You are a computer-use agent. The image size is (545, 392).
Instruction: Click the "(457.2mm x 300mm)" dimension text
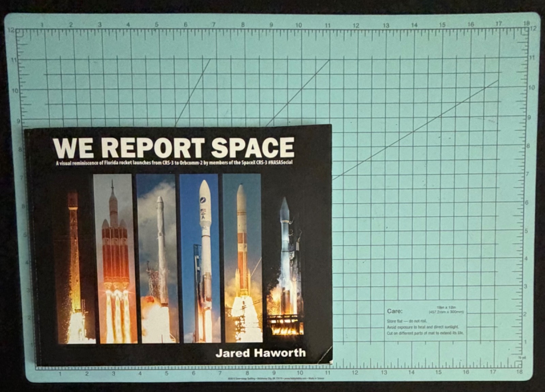[446, 312]
